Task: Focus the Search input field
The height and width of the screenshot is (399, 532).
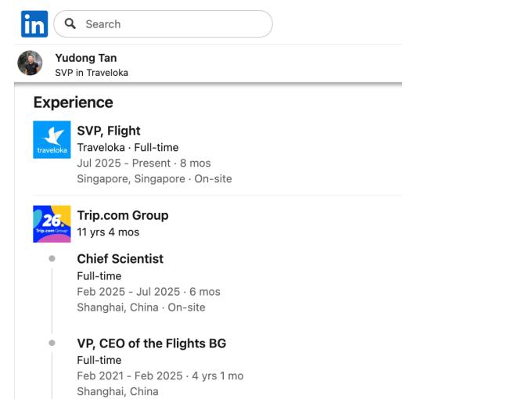Action: 172,24
